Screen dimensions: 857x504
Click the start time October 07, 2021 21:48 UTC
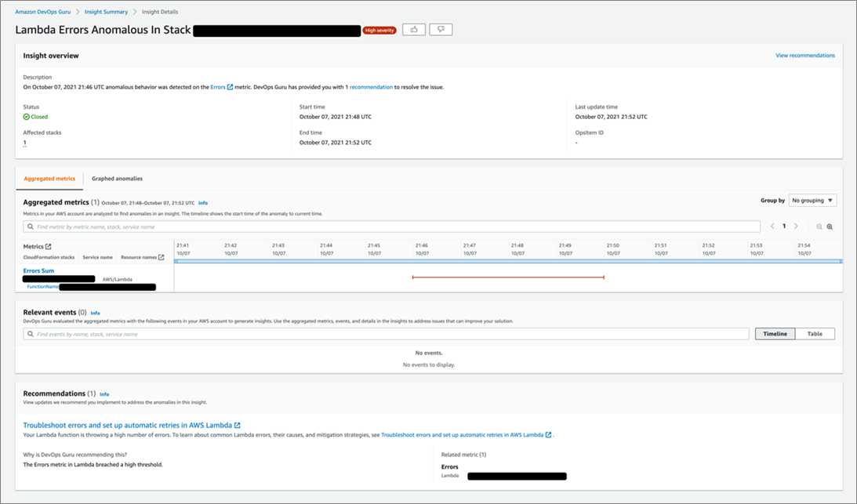336,117
